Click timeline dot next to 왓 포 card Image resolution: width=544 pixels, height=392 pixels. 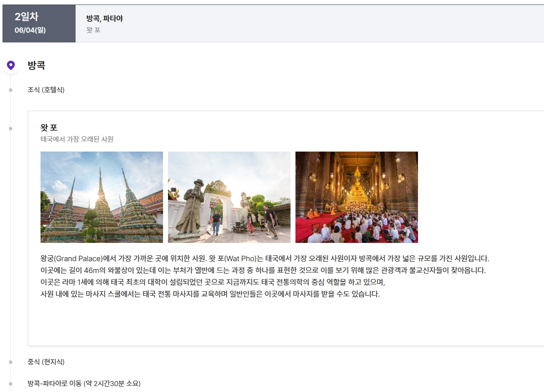[11, 128]
